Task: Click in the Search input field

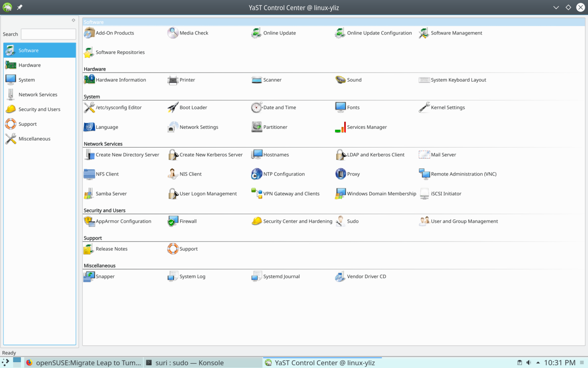Action: click(x=48, y=34)
